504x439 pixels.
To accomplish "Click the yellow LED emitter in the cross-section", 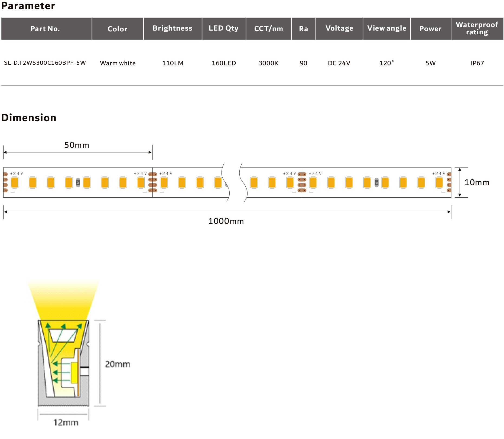I will pos(74,373).
